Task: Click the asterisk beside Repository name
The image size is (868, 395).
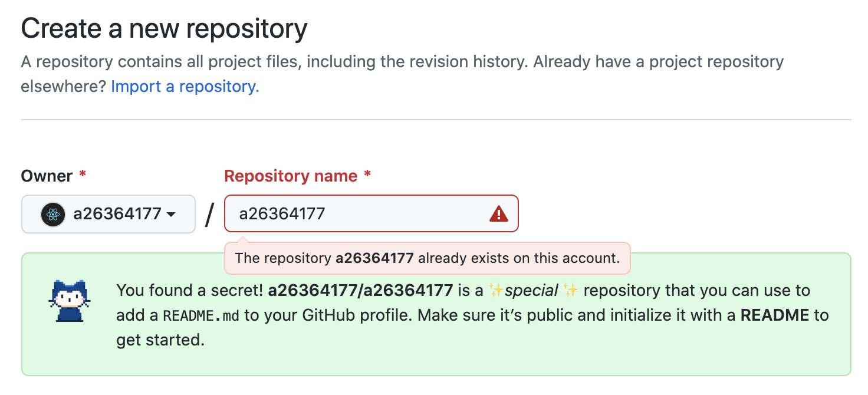Action: click(367, 175)
